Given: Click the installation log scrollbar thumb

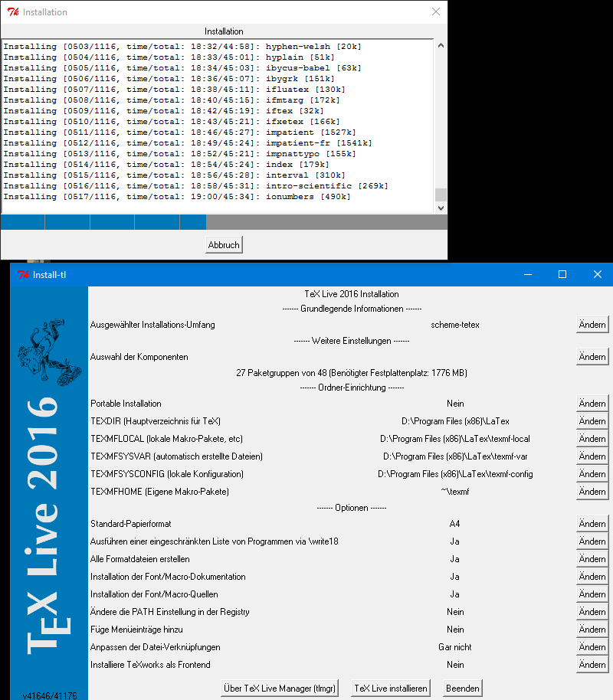Looking at the screenshot, I should (441, 195).
